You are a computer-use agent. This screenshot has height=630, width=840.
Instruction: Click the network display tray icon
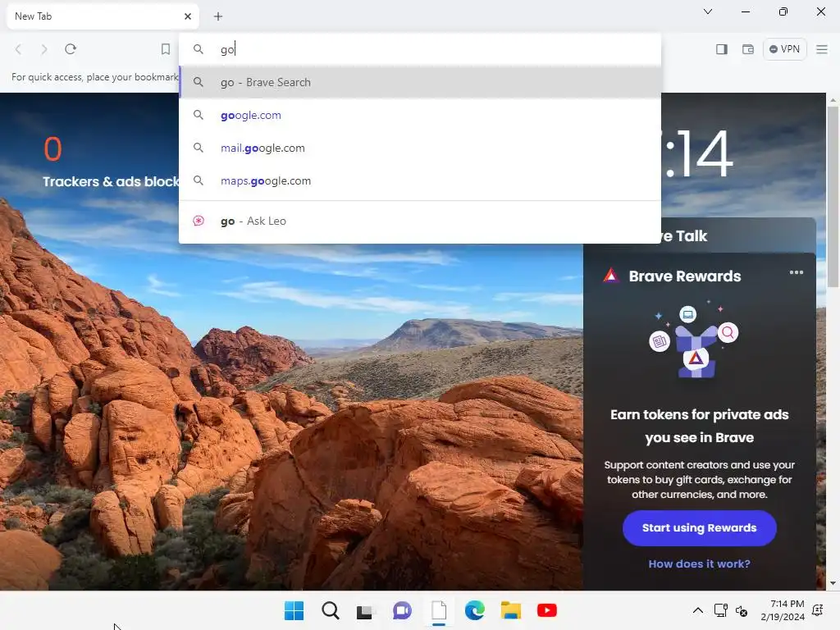pyautogui.click(x=721, y=610)
